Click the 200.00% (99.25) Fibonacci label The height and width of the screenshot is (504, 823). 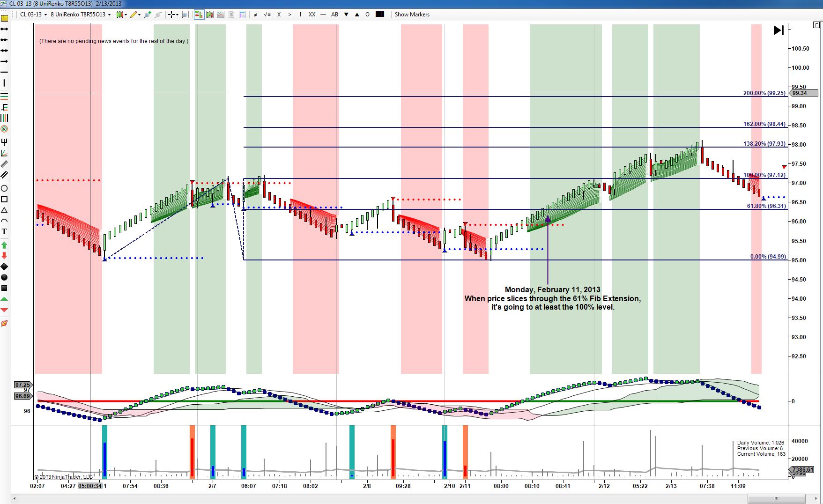point(764,93)
